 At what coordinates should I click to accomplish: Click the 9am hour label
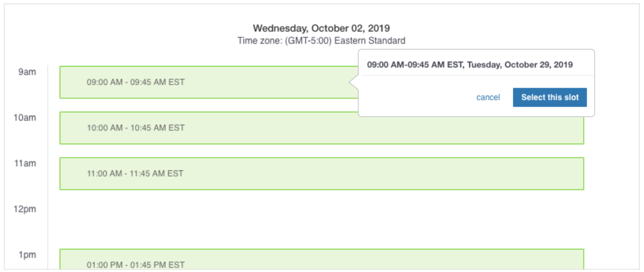point(27,72)
